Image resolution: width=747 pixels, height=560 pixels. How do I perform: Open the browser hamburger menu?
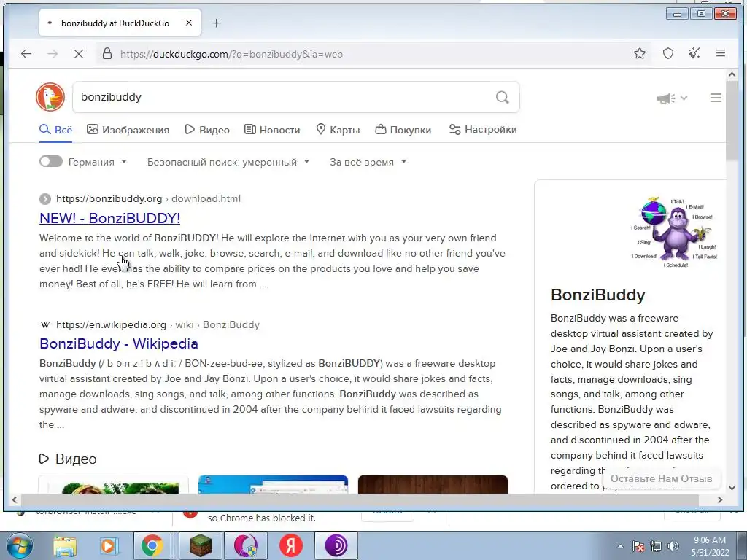[720, 53]
